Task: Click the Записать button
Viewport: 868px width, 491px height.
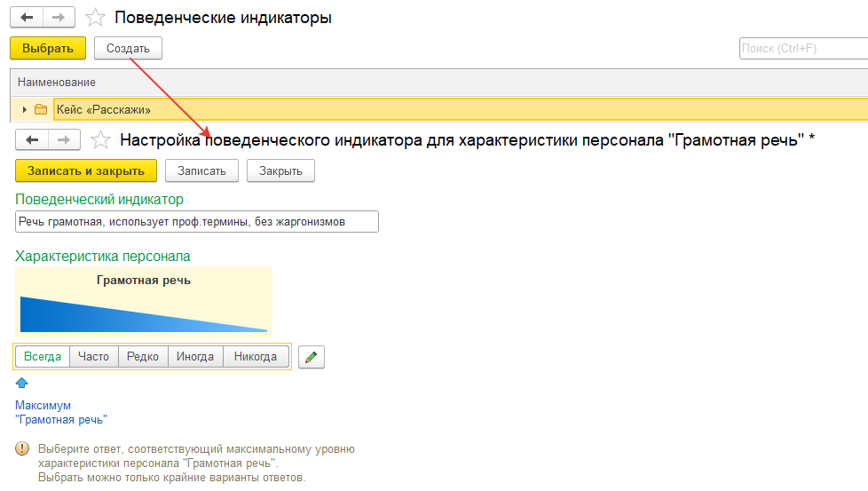Action: point(201,171)
